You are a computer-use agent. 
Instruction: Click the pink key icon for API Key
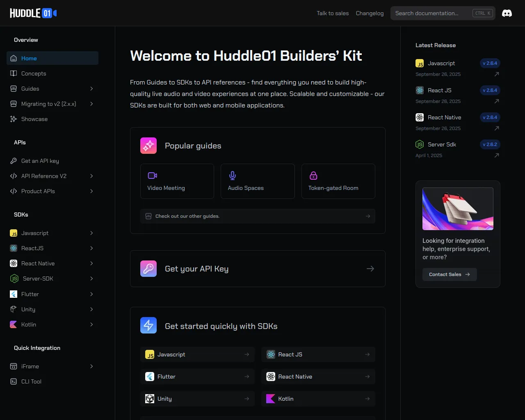[x=148, y=269]
